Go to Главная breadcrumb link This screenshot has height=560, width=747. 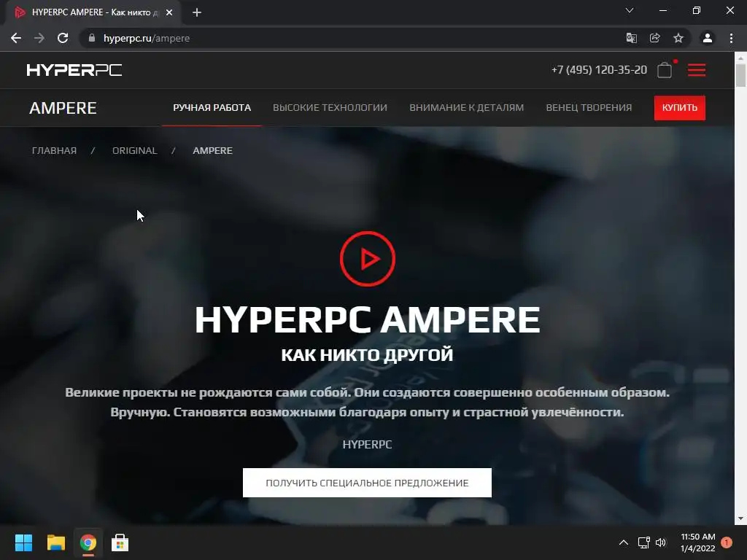[x=54, y=150]
